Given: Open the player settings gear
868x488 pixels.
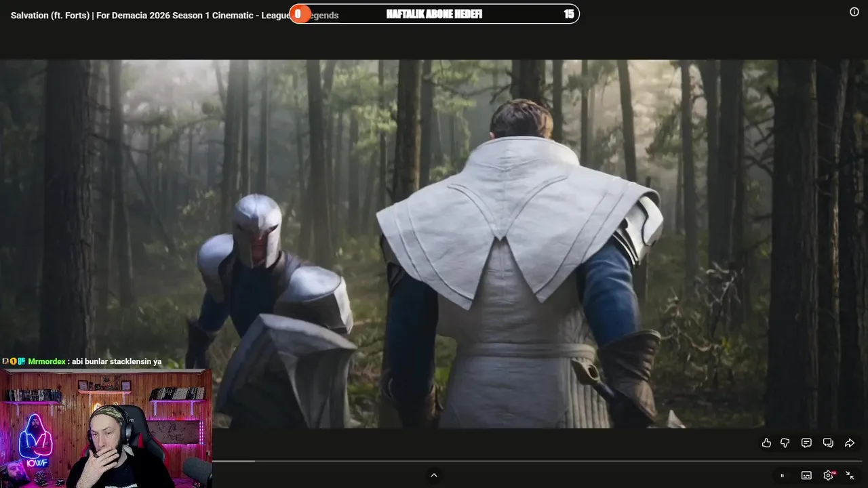Looking at the screenshot, I should [828, 476].
